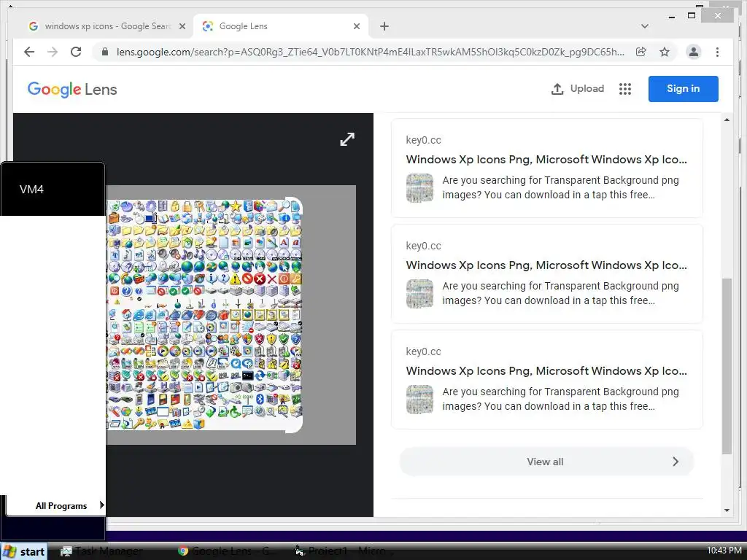Bookmark this page with the star icon

click(665, 52)
